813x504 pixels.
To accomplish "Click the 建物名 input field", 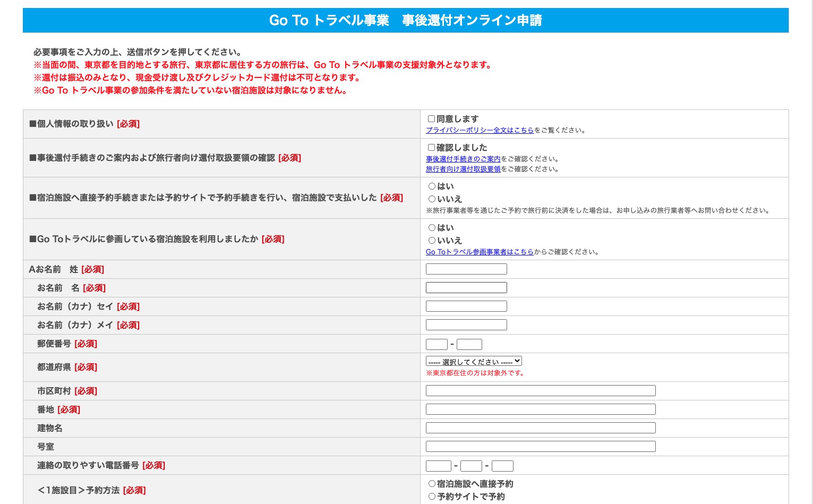I will click(541, 428).
